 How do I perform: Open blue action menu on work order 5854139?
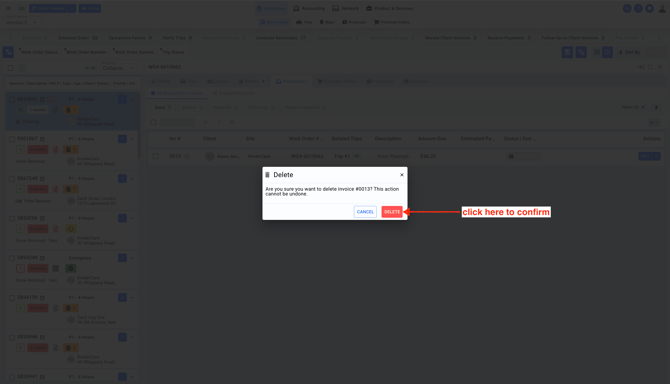[122, 297]
